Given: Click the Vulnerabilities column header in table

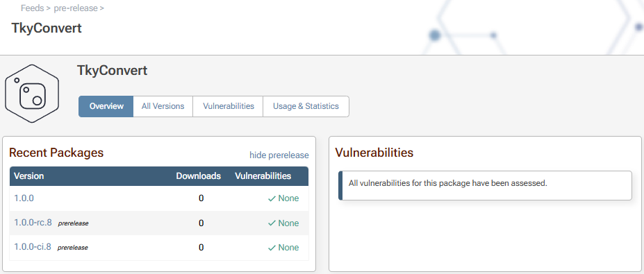Looking at the screenshot, I should (263, 176).
